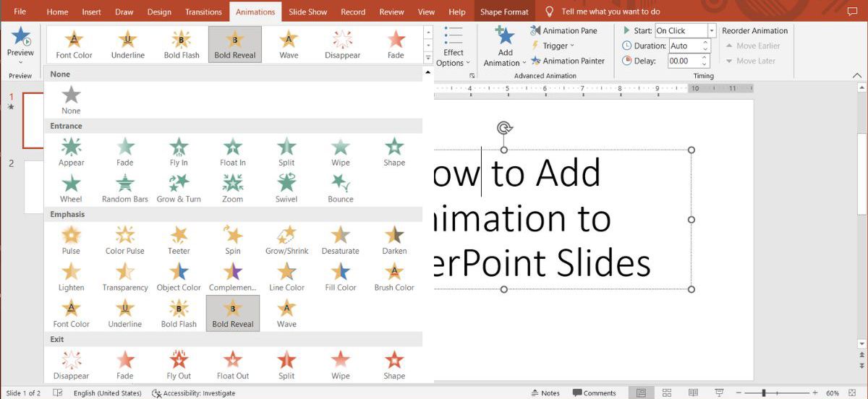This screenshot has height=399, width=868.
Task: Click the Notes button in status bar
Action: (544, 392)
